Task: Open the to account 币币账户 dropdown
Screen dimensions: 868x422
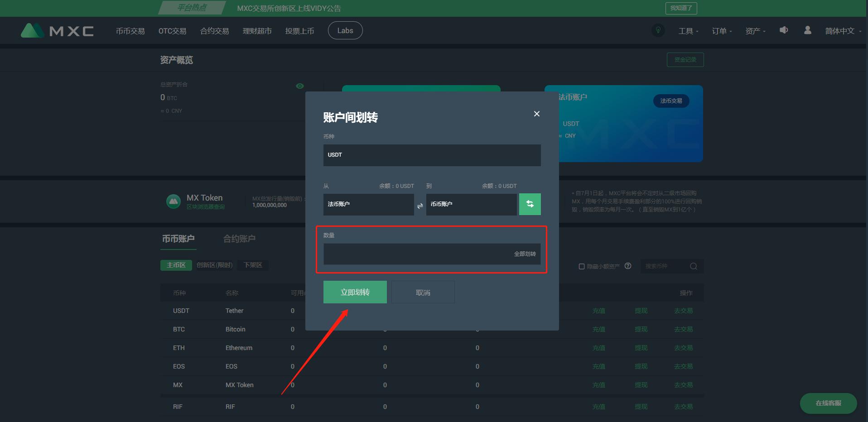Action: point(471,204)
